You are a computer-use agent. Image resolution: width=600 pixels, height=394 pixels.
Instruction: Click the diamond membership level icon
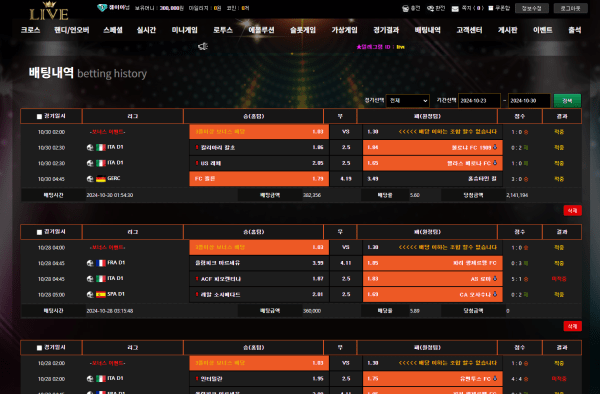click(102, 8)
